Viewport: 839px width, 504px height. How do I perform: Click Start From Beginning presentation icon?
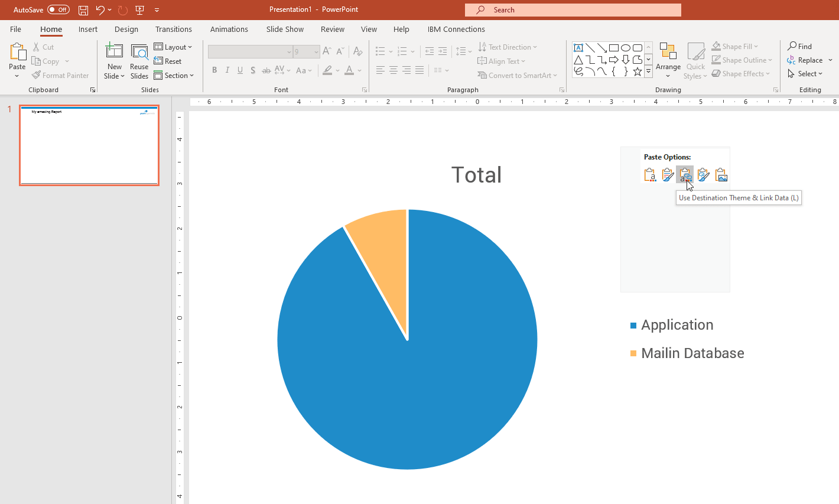[x=140, y=10]
